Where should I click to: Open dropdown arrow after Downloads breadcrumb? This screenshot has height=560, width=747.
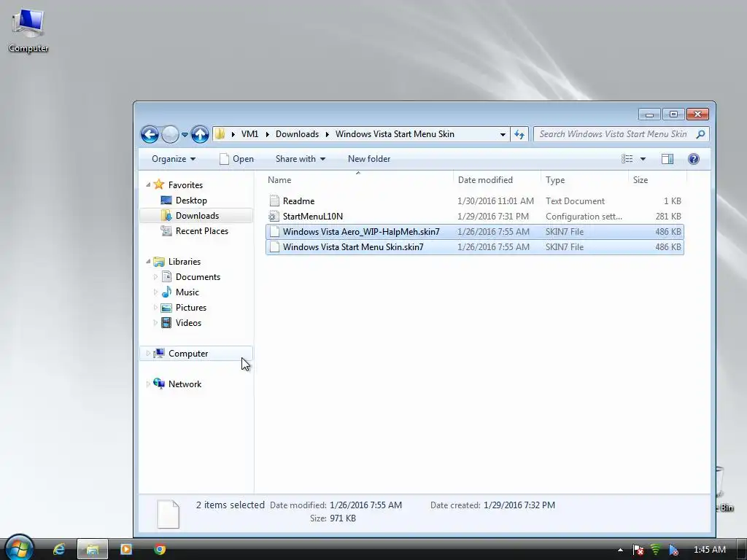(x=328, y=134)
